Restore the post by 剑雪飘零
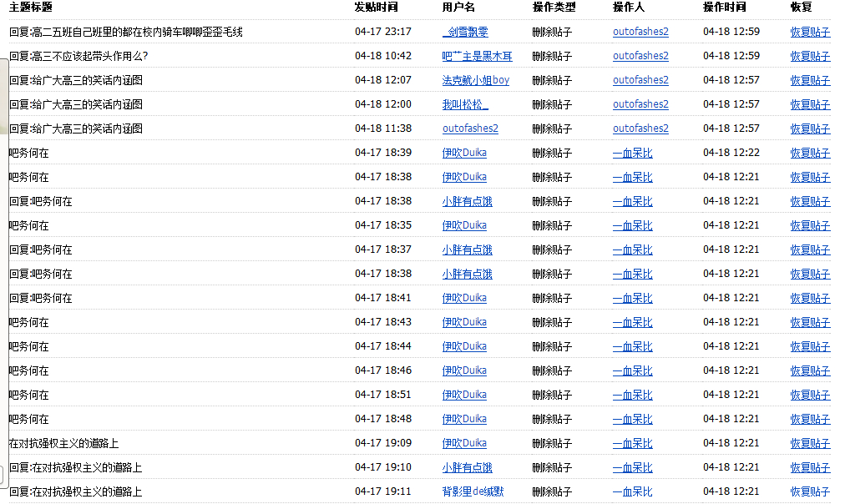This screenshot has width=845, height=504. 810,32
